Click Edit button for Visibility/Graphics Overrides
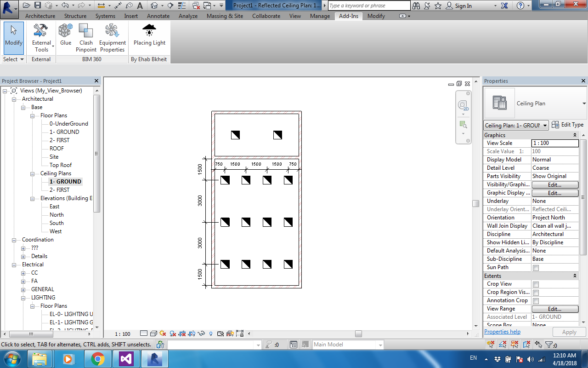588x368 pixels. coord(555,184)
